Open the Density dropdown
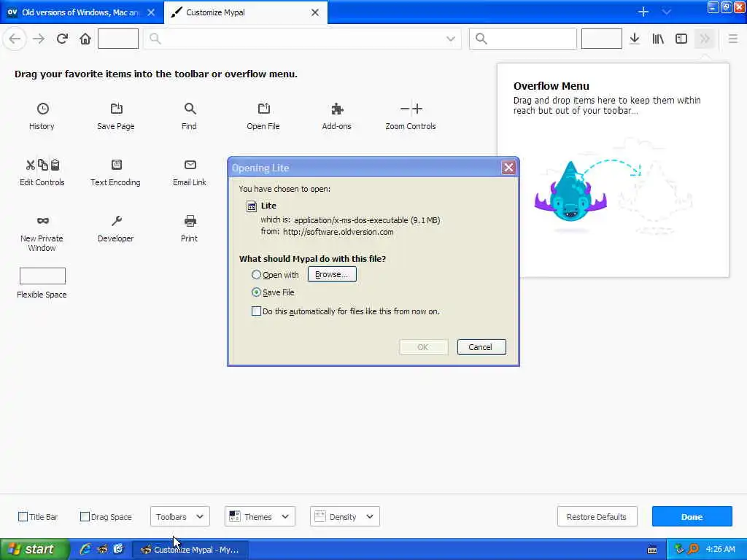 [345, 517]
